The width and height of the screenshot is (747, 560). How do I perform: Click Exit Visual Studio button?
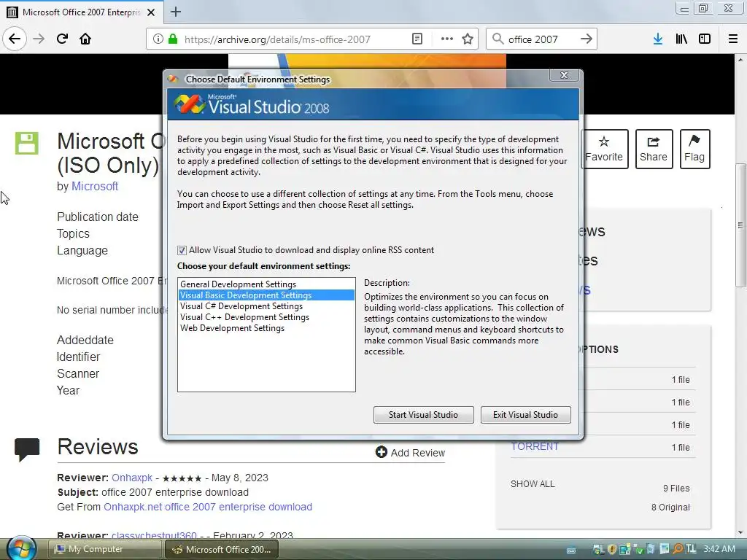pyautogui.click(x=525, y=415)
